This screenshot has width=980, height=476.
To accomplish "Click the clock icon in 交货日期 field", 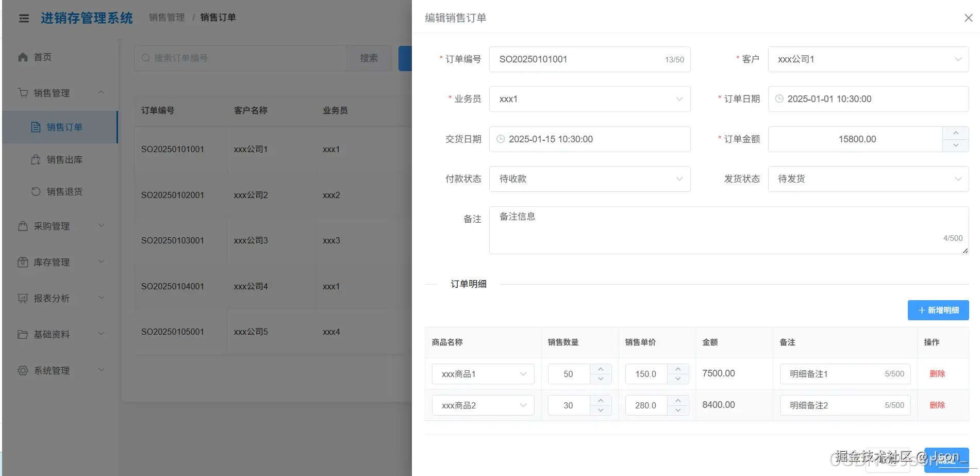I will [501, 139].
